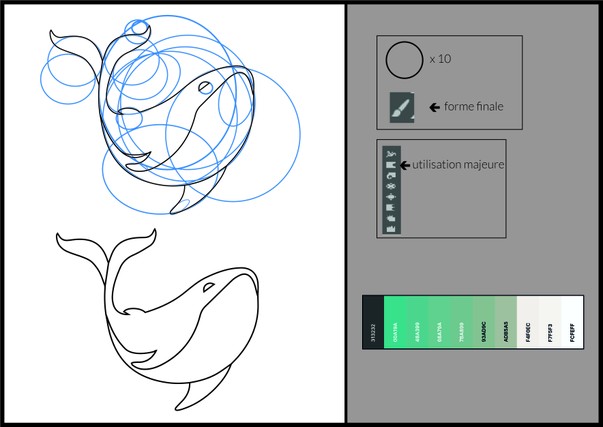Choose the curled-arrow icon in dark strip

pyautogui.click(x=391, y=176)
